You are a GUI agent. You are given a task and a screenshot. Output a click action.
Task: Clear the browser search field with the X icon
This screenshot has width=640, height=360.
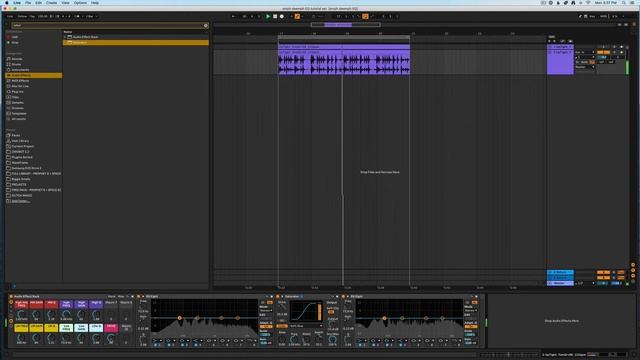(x=206, y=25)
